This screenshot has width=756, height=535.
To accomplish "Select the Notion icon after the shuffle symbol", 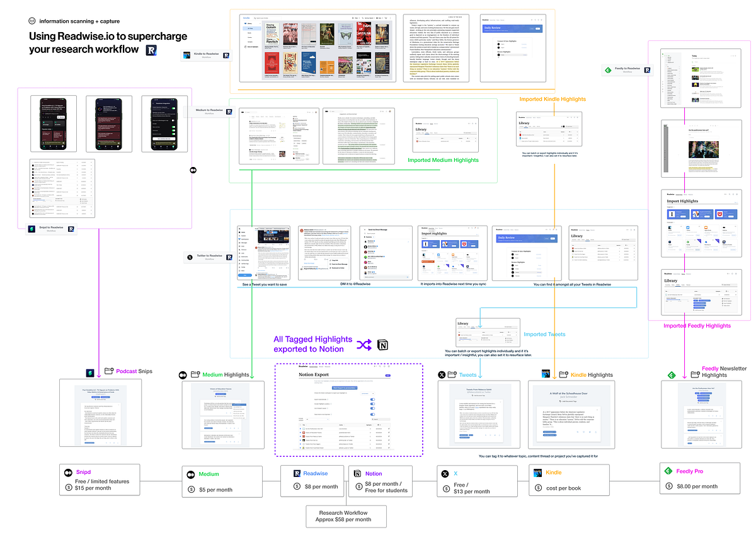I will 382,345.
